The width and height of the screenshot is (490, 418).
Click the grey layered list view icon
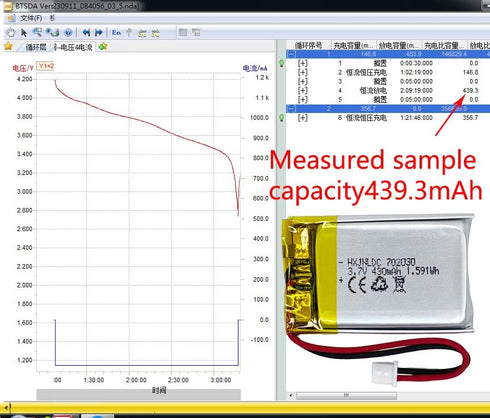pos(196,32)
